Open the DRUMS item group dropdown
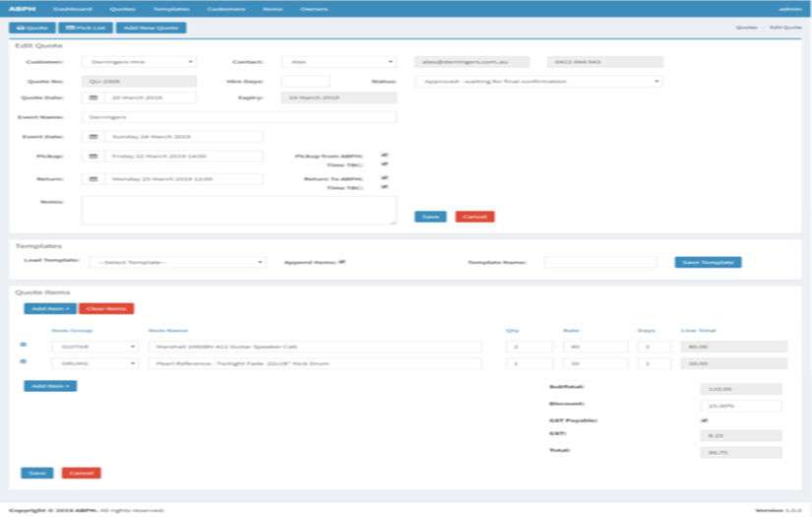The image size is (812, 517). point(94,363)
